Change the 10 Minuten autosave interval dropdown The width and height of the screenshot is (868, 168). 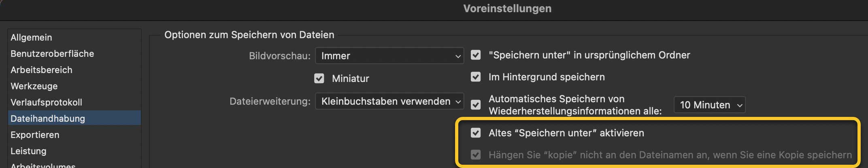[x=709, y=105]
